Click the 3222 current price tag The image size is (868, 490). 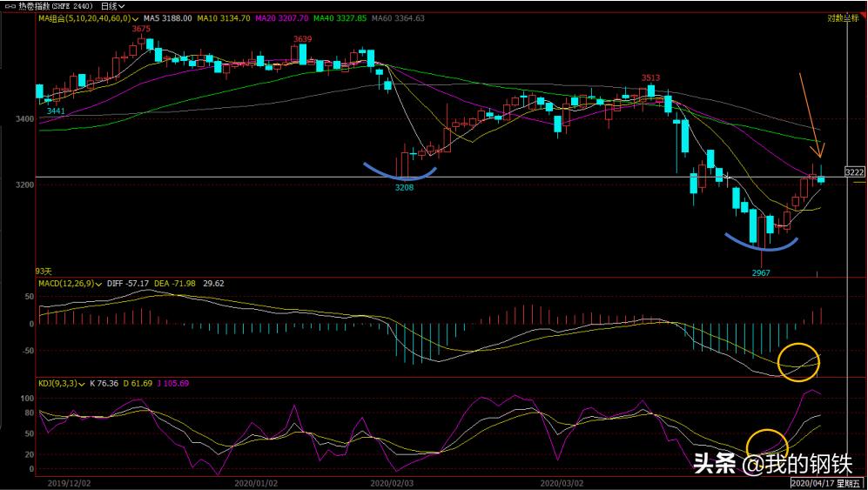tap(854, 172)
